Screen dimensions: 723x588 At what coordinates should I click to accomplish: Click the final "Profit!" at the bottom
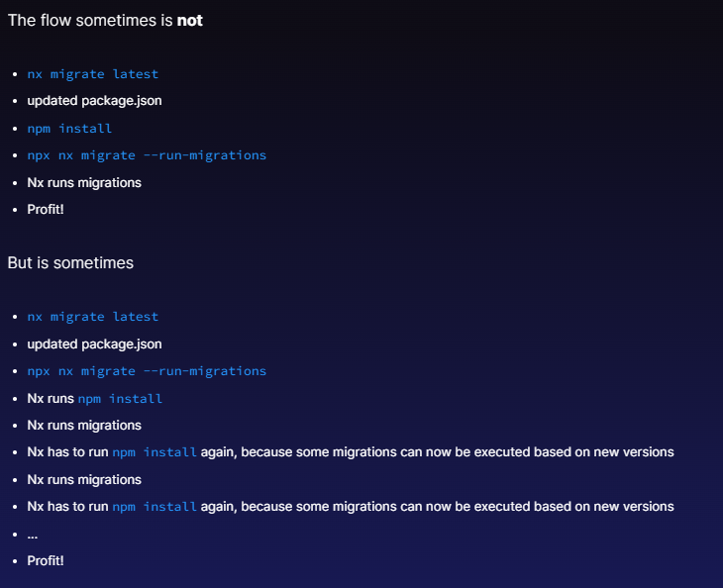pos(46,561)
